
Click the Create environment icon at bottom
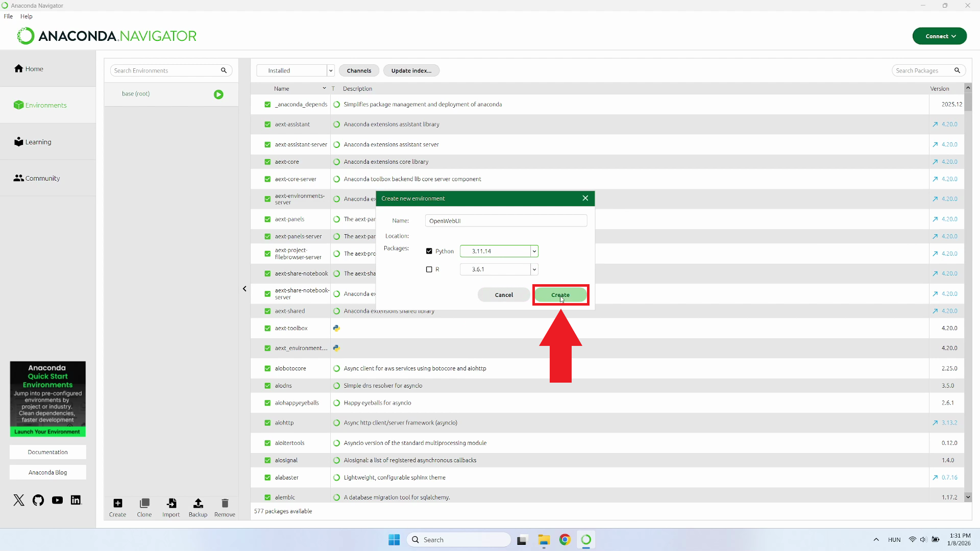117,504
